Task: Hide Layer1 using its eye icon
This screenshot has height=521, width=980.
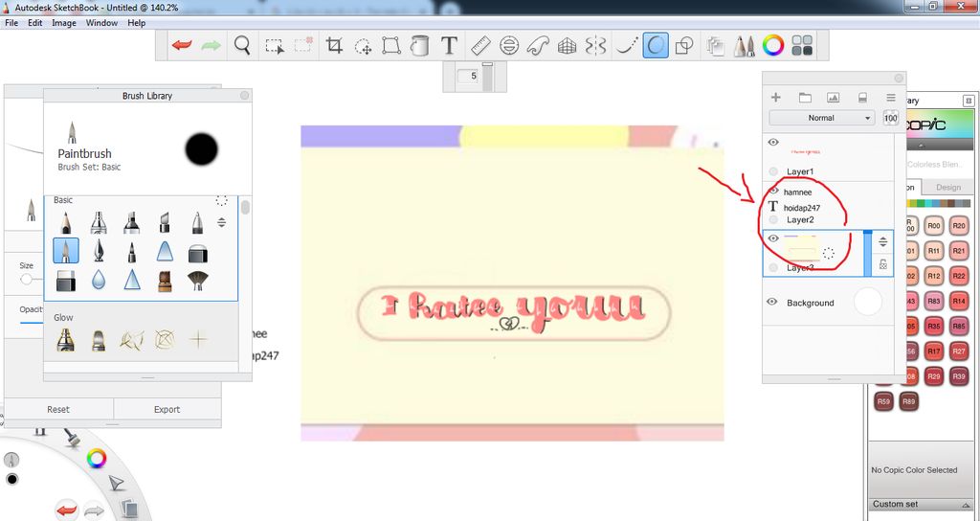Action: (x=773, y=142)
